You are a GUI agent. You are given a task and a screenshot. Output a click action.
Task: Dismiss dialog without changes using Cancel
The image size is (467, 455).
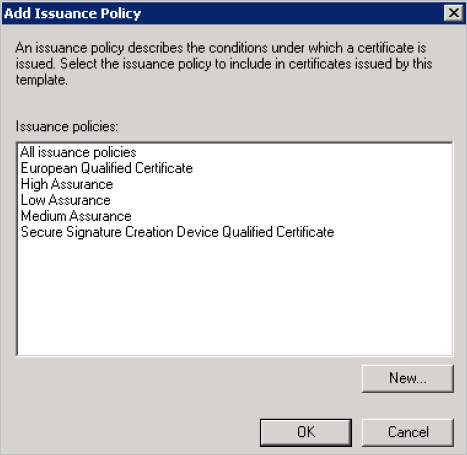tap(408, 432)
